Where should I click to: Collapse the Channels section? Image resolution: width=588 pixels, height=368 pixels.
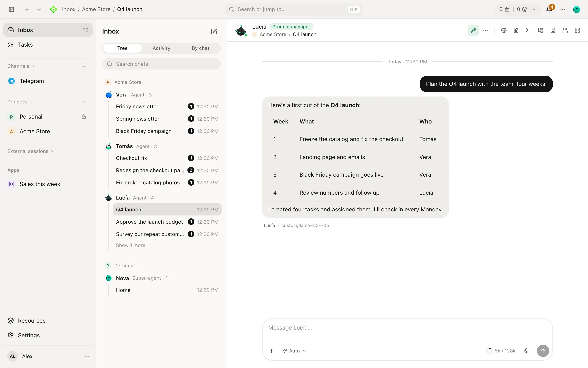click(x=21, y=66)
